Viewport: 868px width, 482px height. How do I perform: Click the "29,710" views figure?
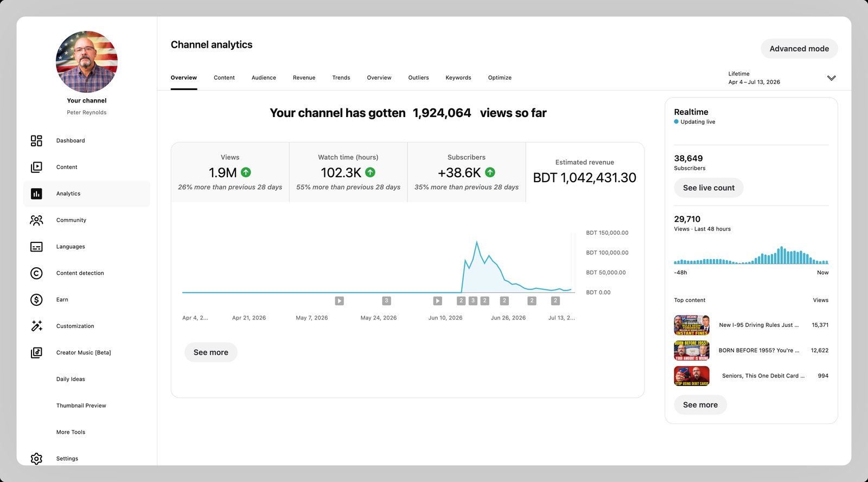pyautogui.click(x=687, y=219)
